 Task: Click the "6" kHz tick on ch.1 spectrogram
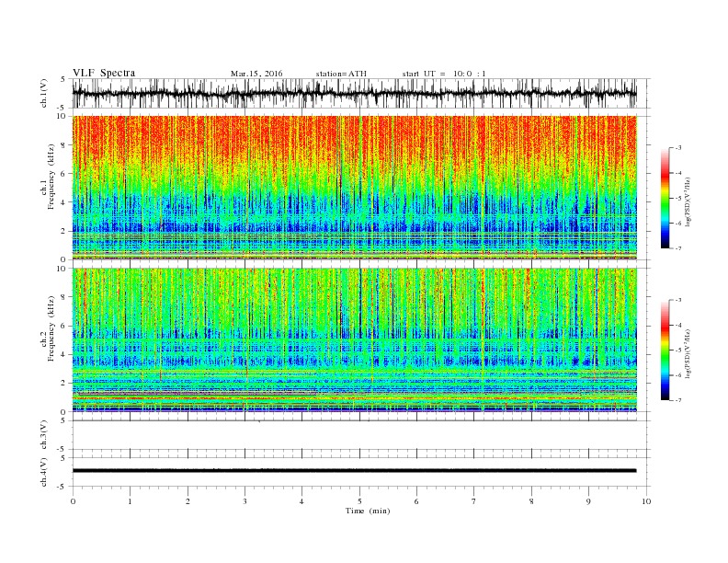[63, 174]
